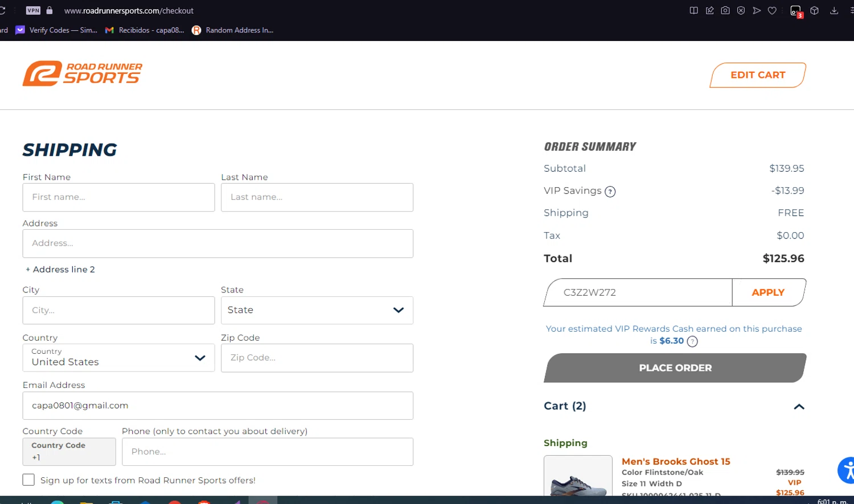
Task: Click APPLY for the promo code
Action: coord(769,292)
